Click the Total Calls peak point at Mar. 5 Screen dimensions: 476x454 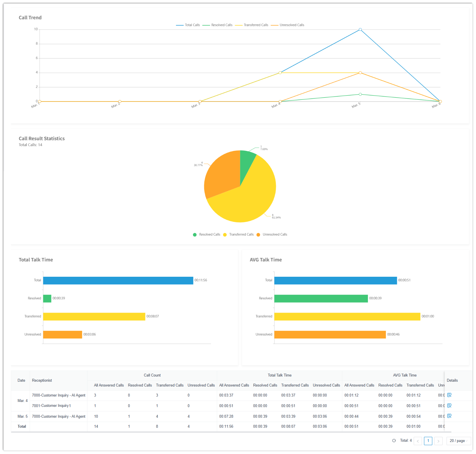[360, 29]
